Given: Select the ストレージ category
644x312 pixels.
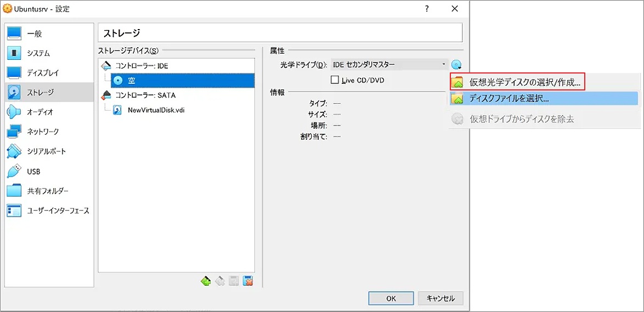Looking at the screenshot, I should point(49,92).
